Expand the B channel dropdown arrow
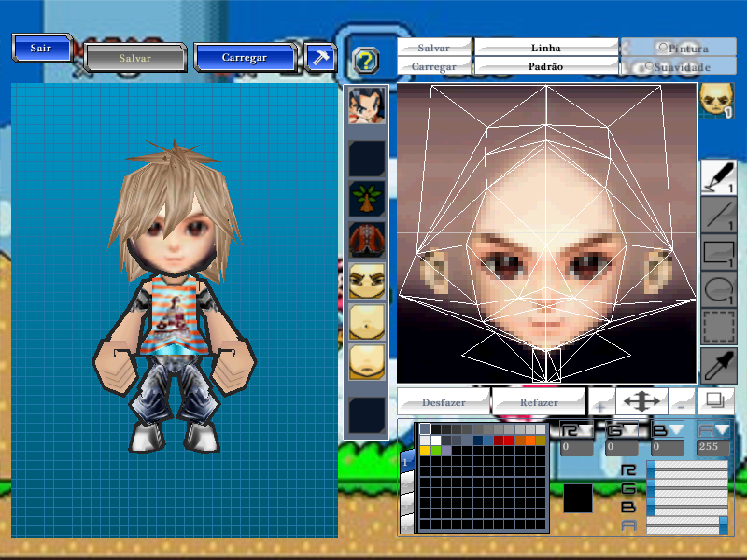Image resolution: width=747 pixels, height=560 pixels. point(675,429)
